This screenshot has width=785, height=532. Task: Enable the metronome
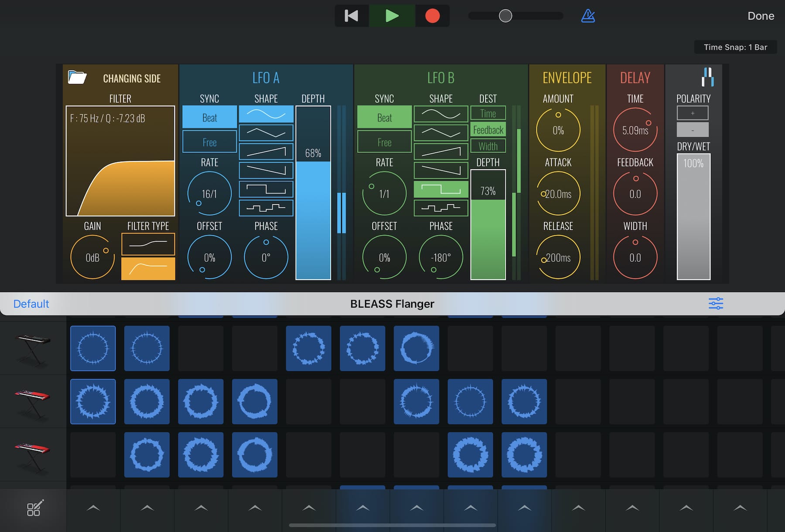click(x=588, y=16)
